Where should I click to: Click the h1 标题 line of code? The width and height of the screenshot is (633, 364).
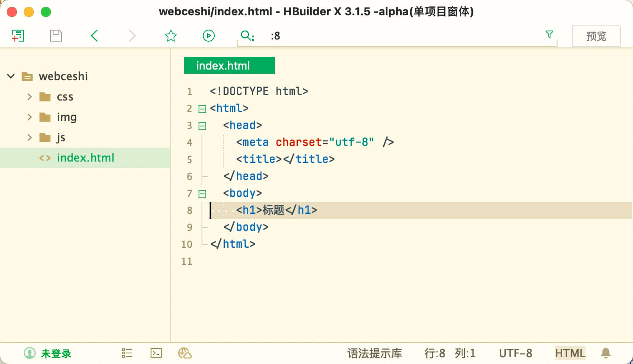[277, 210]
